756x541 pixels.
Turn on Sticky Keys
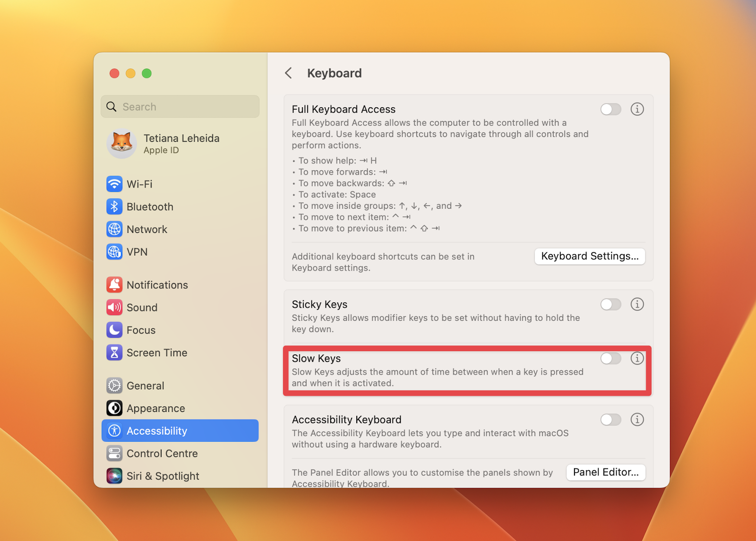(610, 304)
